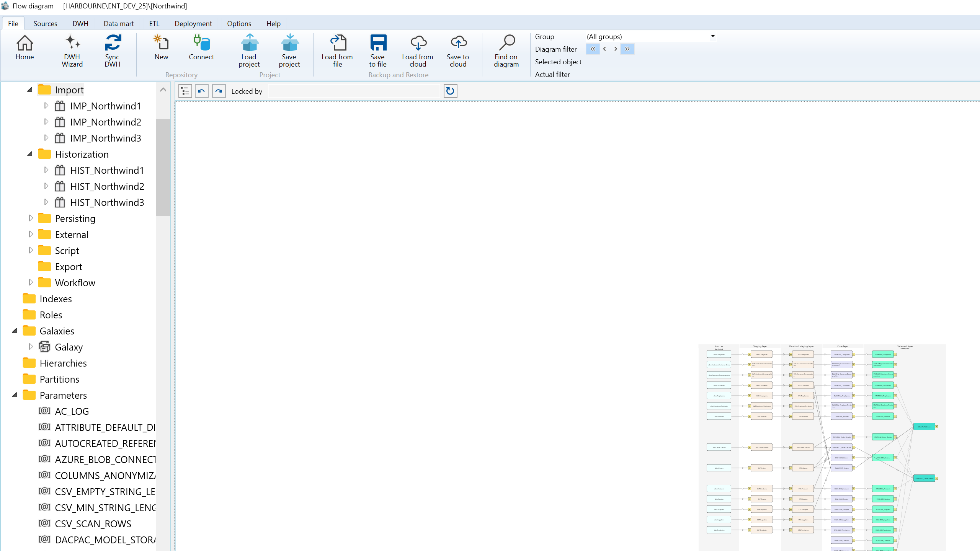Select the Hierarchies folder
Image resolution: width=980 pixels, height=551 pixels.
55,363
